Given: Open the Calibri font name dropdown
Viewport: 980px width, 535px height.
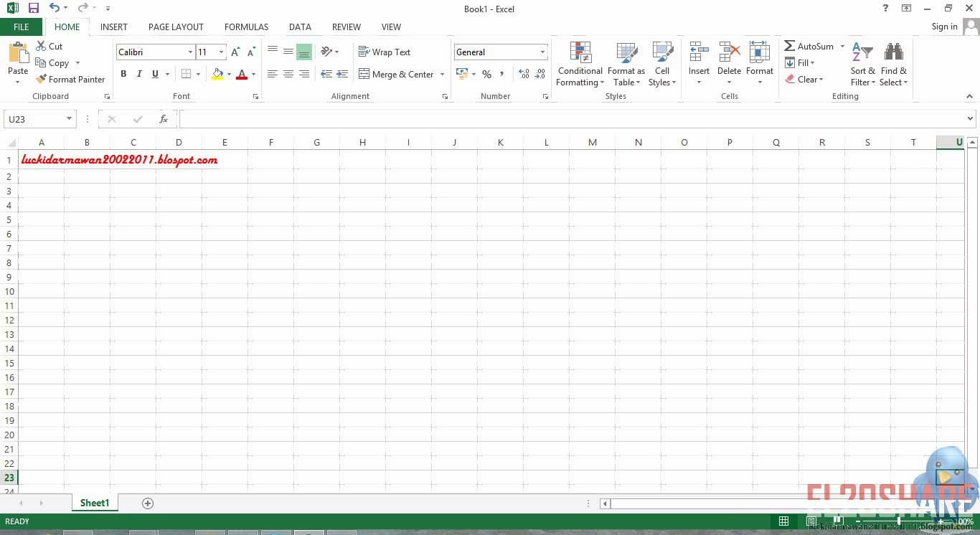Looking at the screenshot, I should (190, 52).
